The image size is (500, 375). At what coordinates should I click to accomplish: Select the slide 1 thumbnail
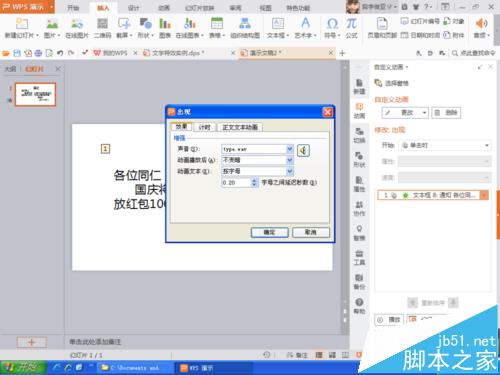coord(35,94)
